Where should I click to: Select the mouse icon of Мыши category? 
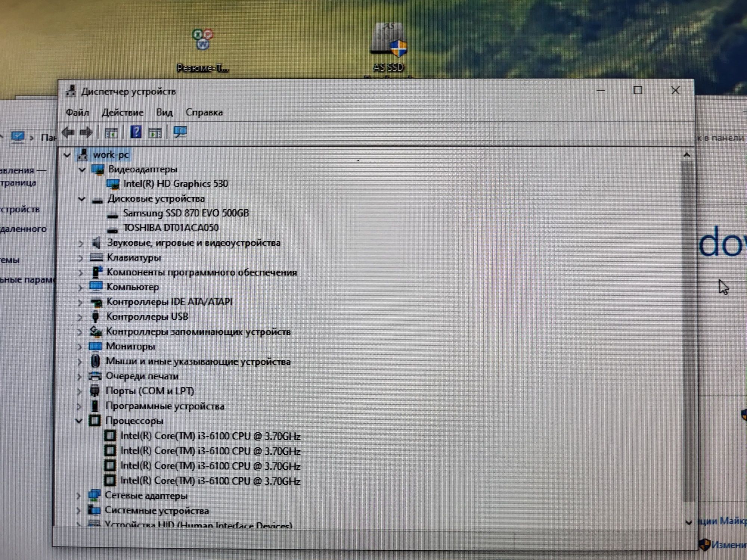click(x=95, y=361)
